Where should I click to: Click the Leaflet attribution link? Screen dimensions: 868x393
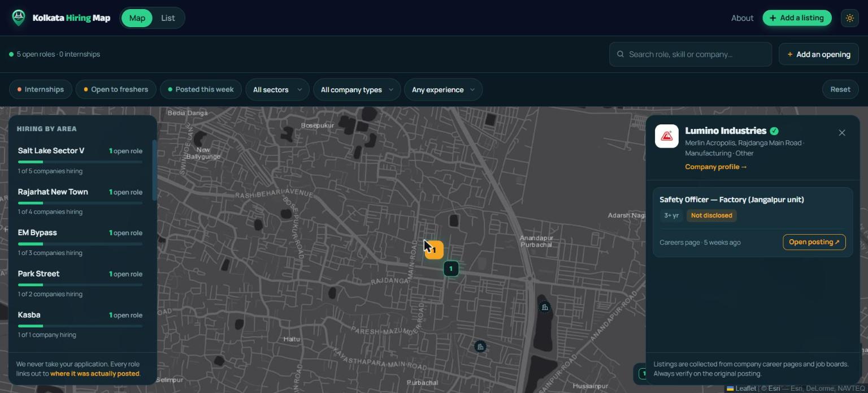point(741,388)
